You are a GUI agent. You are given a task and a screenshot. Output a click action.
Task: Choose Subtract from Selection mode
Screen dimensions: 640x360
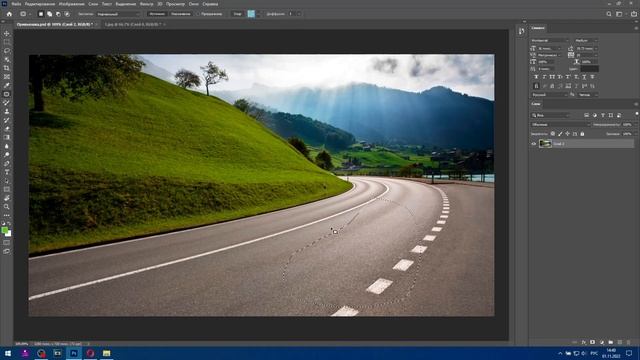[x=58, y=14]
